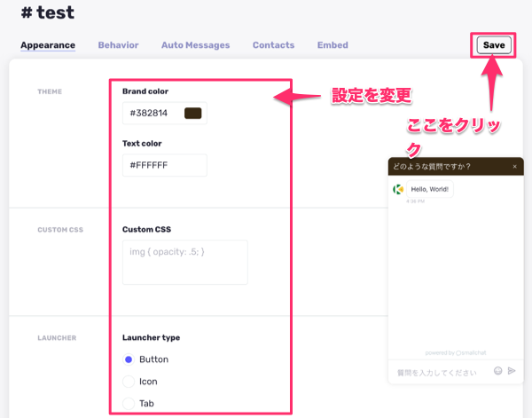Screen dimensions: 532x418
Task: Click the brand color swatch
Action: pyautogui.click(x=192, y=113)
